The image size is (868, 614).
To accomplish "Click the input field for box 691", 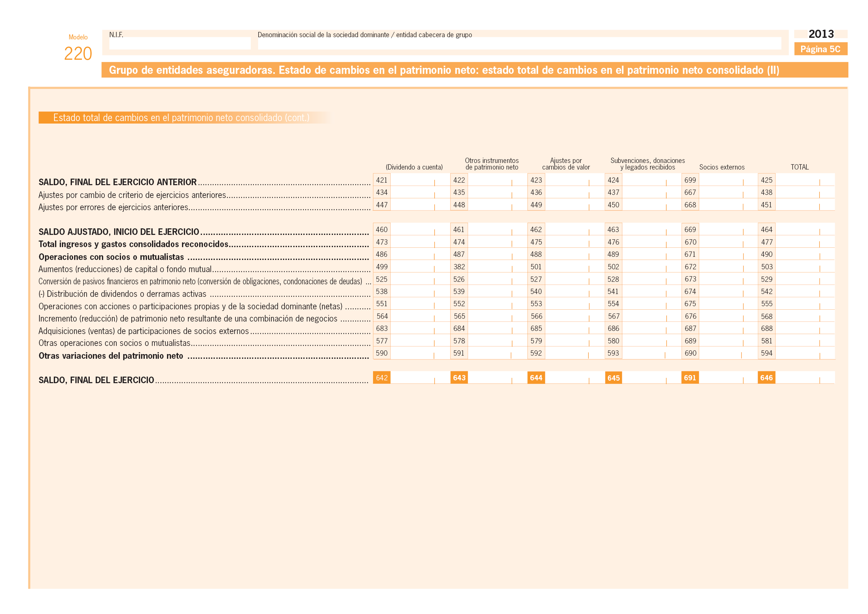I will coord(728,377).
